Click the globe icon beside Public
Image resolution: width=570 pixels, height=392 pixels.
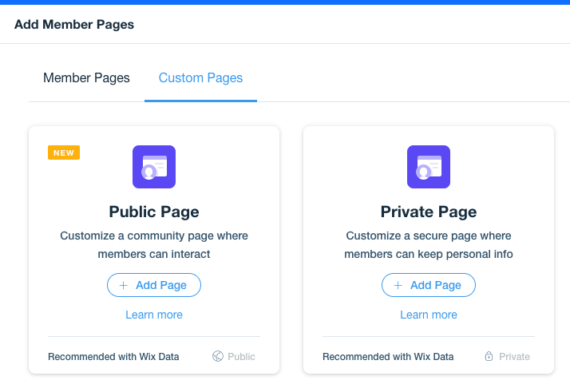(218, 356)
